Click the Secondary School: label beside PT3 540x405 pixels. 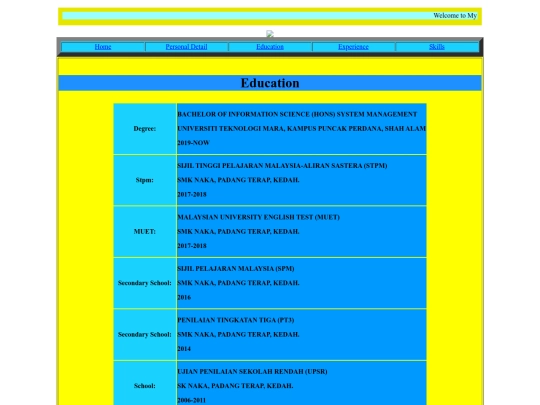click(145, 334)
